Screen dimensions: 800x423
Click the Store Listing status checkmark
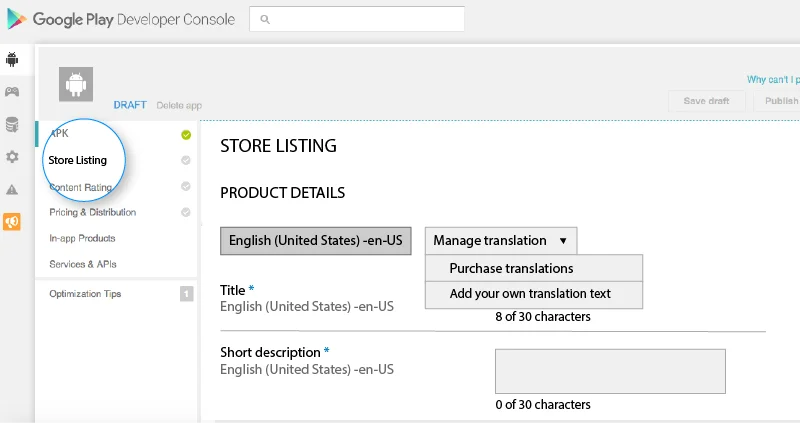pos(186,160)
